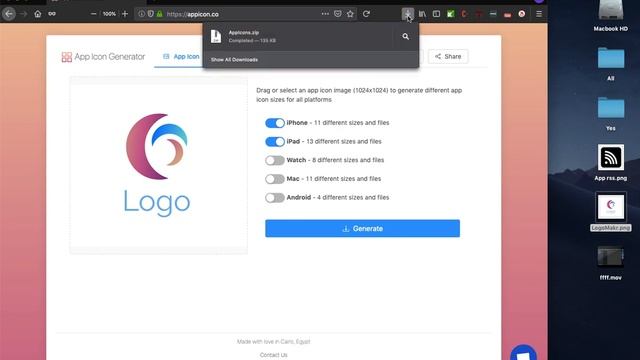The width and height of the screenshot is (640, 360).
Task: Click the App Icon Generator logo
Action: [103, 57]
